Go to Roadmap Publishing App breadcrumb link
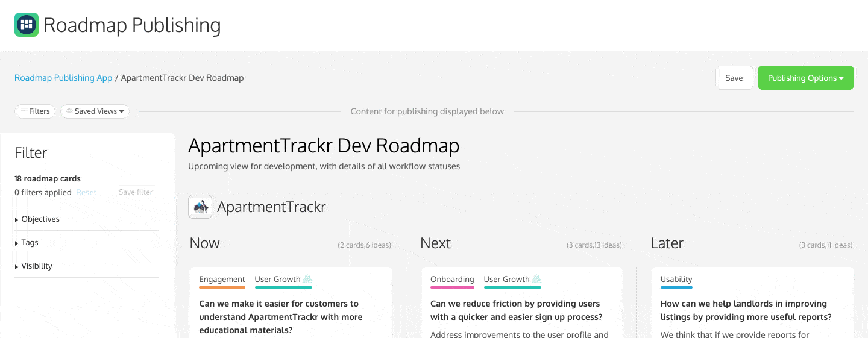868x338 pixels. 63,78
